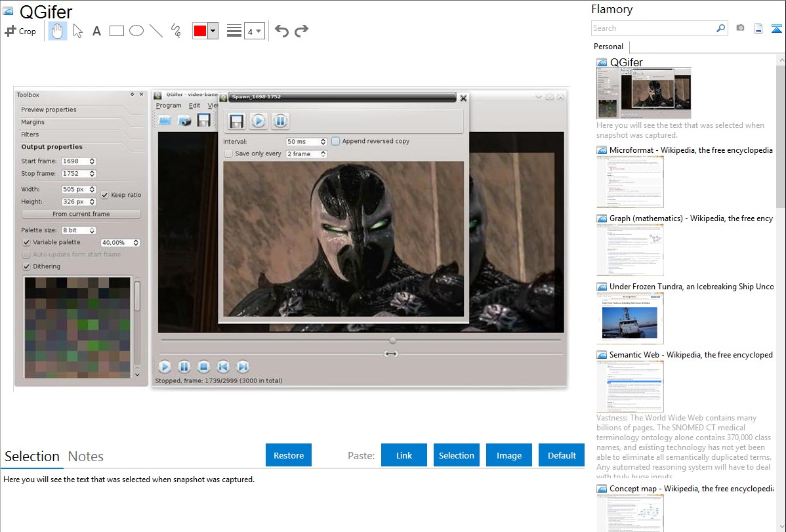
Task: Click the Image paste button
Action: tap(508, 455)
